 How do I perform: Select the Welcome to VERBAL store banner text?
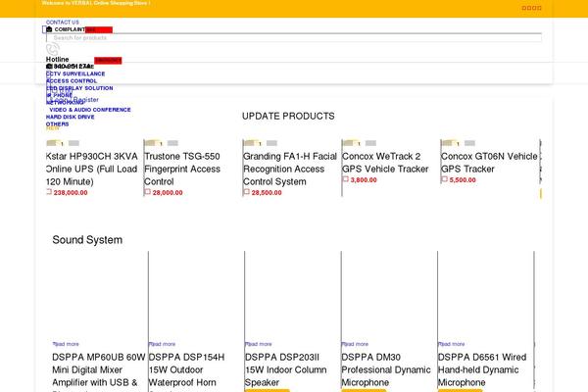pos(96,3)
